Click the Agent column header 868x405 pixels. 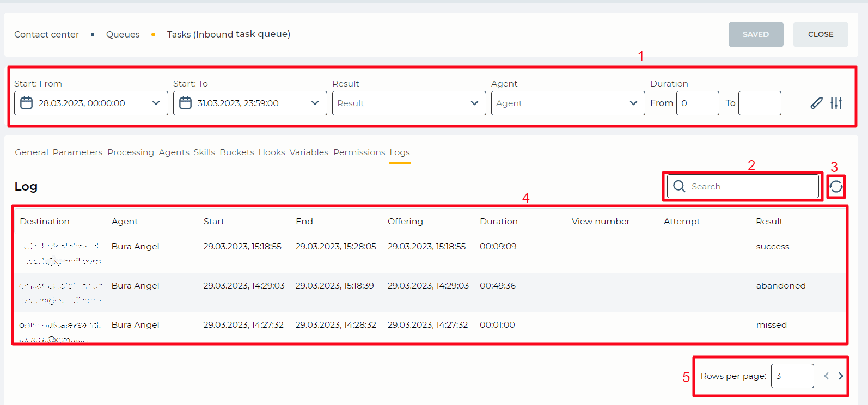[125, 222]
